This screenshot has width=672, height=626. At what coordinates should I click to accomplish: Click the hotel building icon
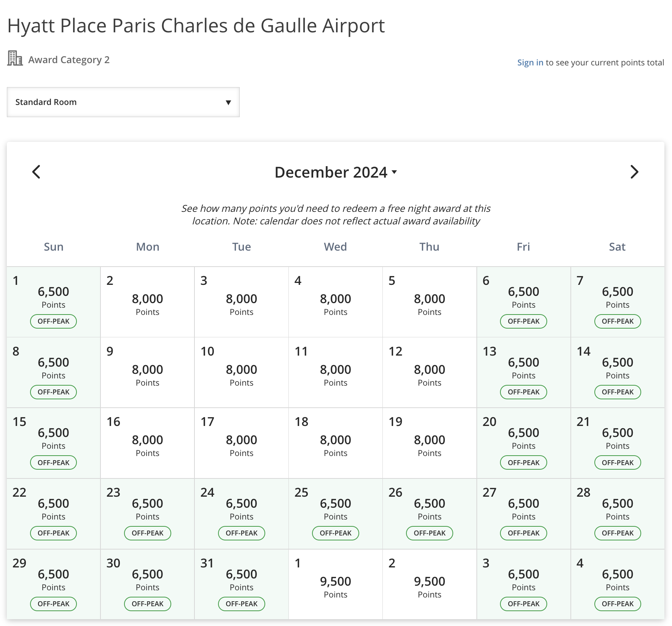[x=15, y=58]
